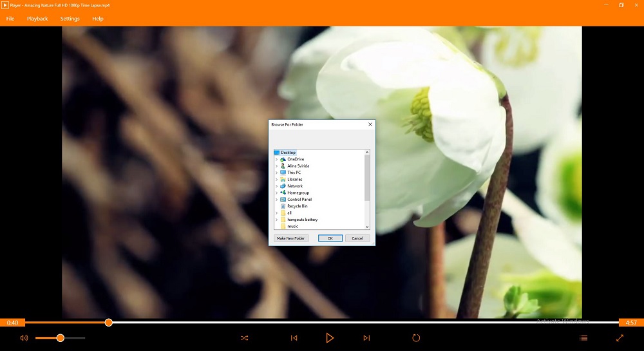Expand the Libraries node chevron
Viewport: 644px width, 351px height.
click(276, 180)
